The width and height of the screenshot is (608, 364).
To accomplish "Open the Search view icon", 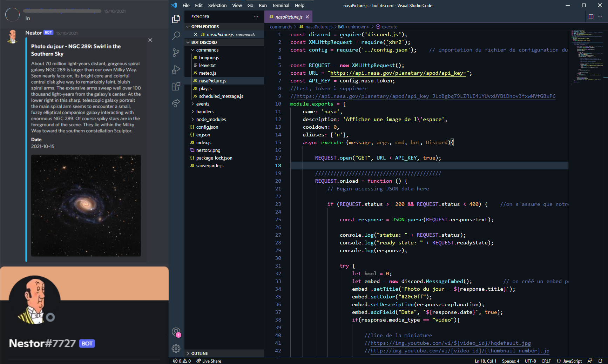I will click(x=176, y=36).
